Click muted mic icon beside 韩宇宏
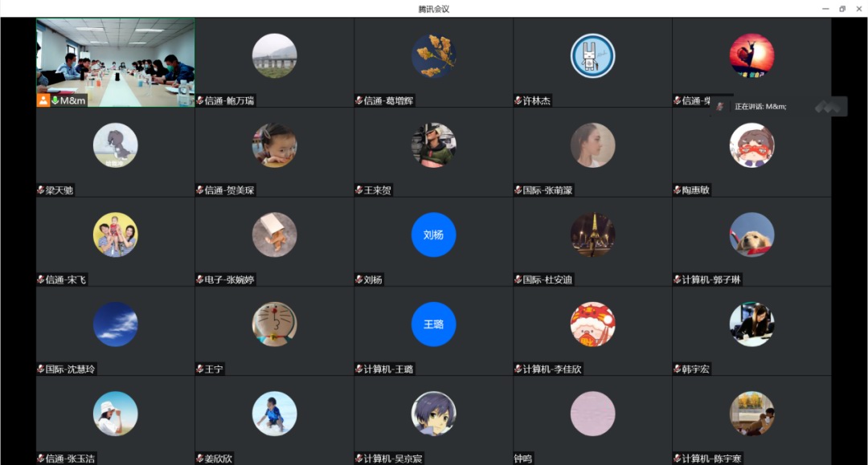The height and width of the screenshot is (465, 868). pyautogui.click(x=677, y=369)
